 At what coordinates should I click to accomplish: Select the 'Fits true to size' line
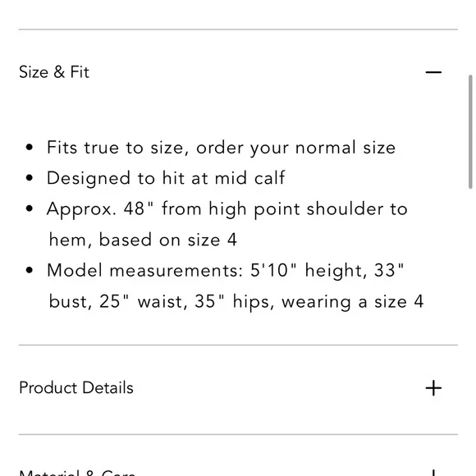221,148
